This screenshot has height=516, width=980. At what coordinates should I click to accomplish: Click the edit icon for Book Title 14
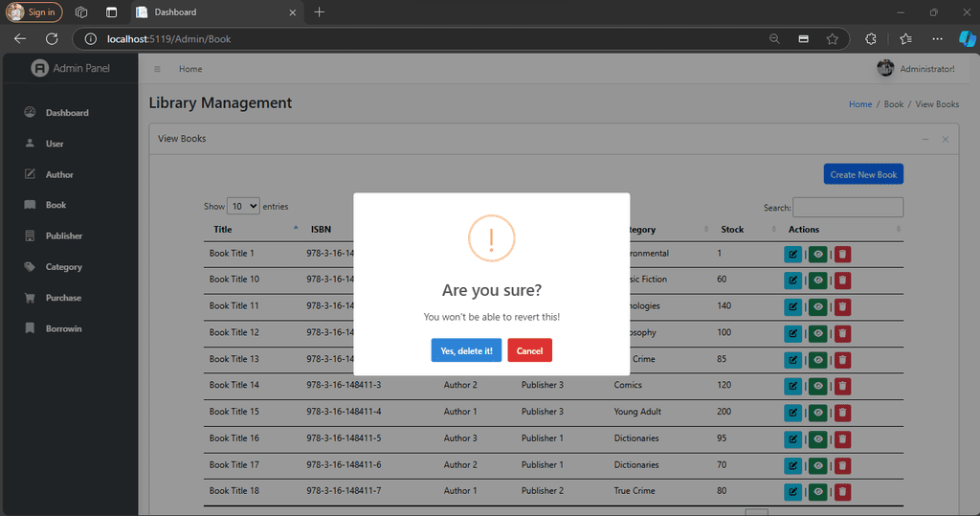tap(792, 386)
